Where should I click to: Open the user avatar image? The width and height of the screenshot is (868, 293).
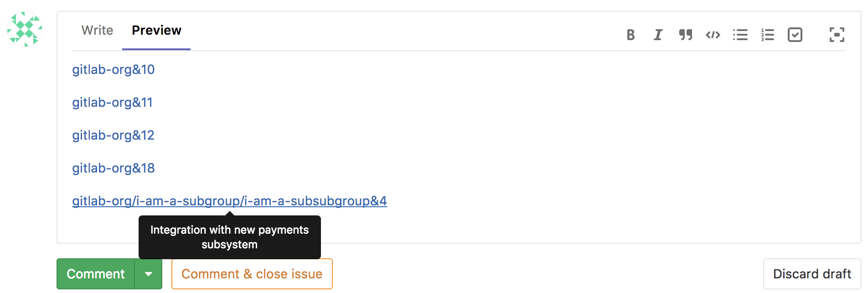[25, 29]
